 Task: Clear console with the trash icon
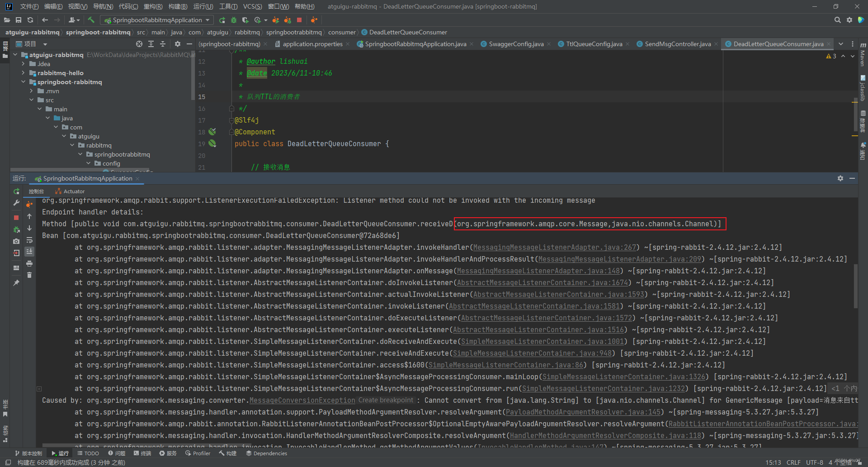click(29, 275)
